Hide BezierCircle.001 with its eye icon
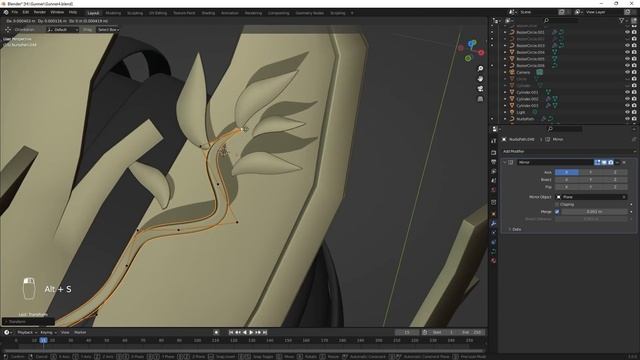Screen dimensions: 640x360 coord(627,32)
